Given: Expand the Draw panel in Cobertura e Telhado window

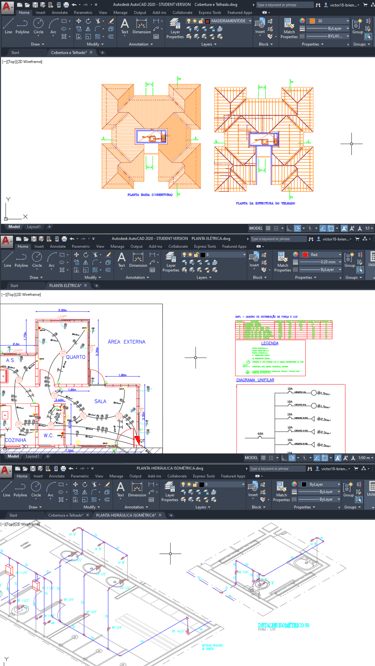Looking at the screenshot, I should pyautogui.click(x=37, y=44).
